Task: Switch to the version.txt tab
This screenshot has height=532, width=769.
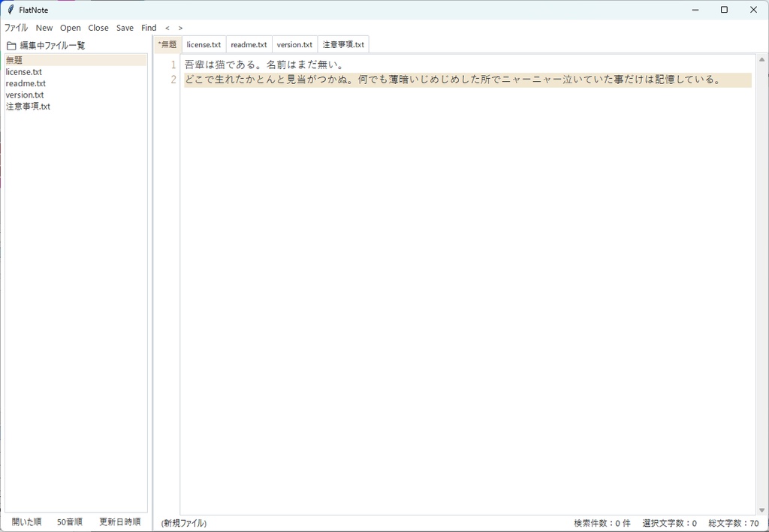Action: pos(294,44)
